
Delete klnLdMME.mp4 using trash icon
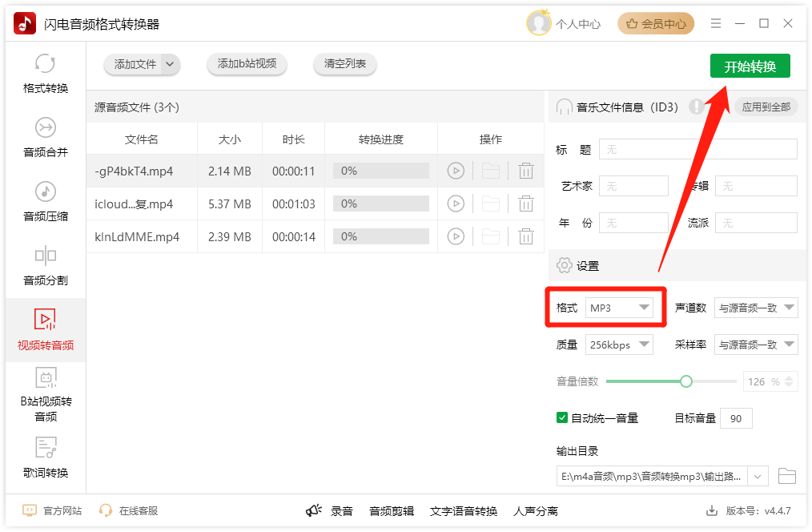click(x=525, y=236)
